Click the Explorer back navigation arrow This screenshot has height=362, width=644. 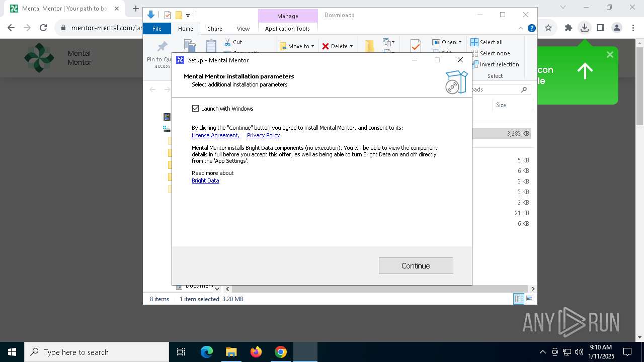tap(152, 89)
